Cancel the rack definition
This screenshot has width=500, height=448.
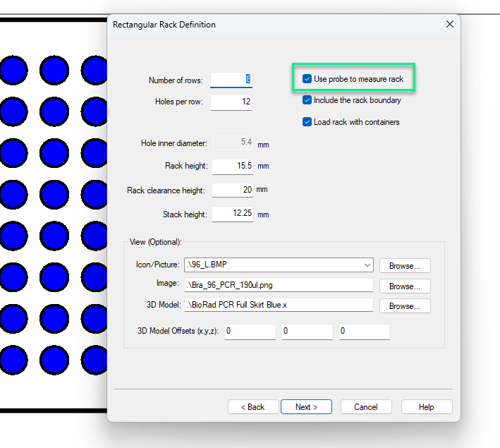coord(366,407)
